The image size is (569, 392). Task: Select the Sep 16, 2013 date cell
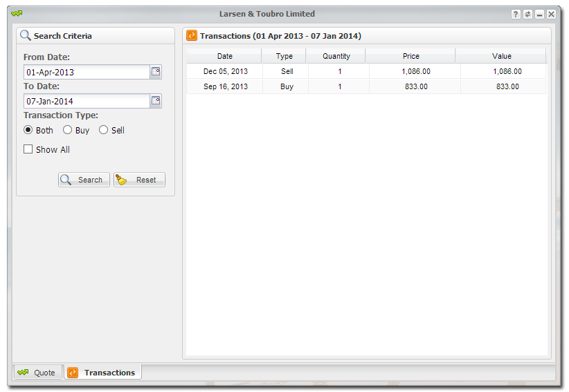coord(225,86)
